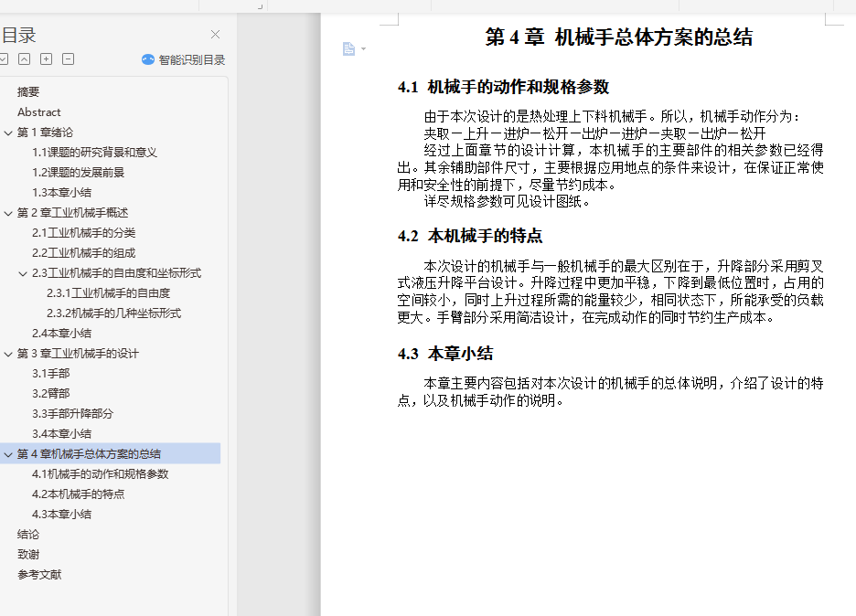Click the line 详尽规格参数可见设计图纸
This screenshot has height=616, width=856.
pyautogui.click(x=508, y=202)
